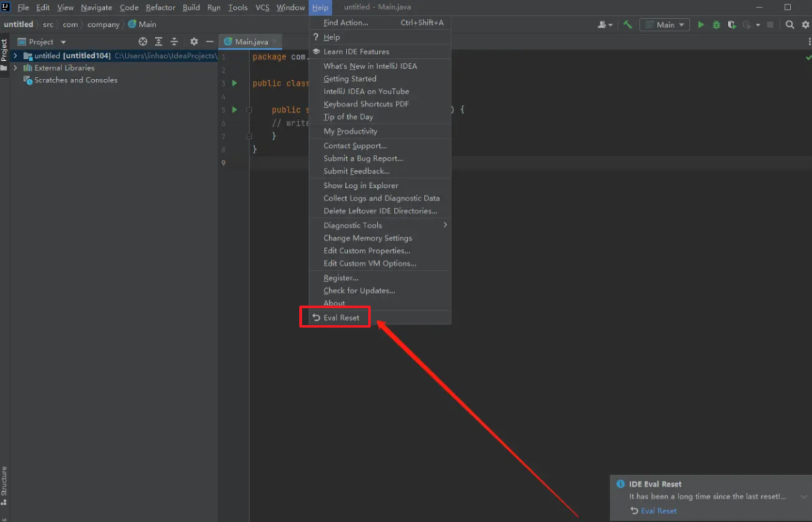Open the VCS menu
Screen dimensions: 812x522
262,7
